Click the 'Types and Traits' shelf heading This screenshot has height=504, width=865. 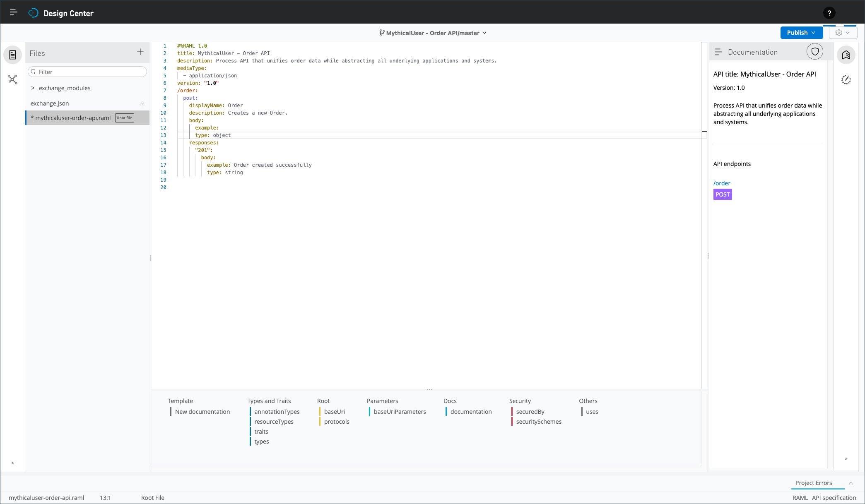coord(269,401)
